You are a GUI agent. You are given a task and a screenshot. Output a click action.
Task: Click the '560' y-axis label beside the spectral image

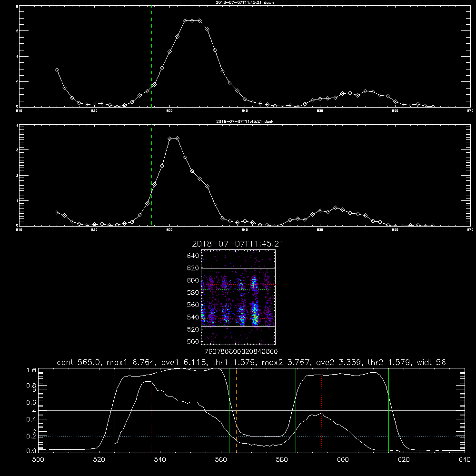pyautogui.click(x=193, y=305)
